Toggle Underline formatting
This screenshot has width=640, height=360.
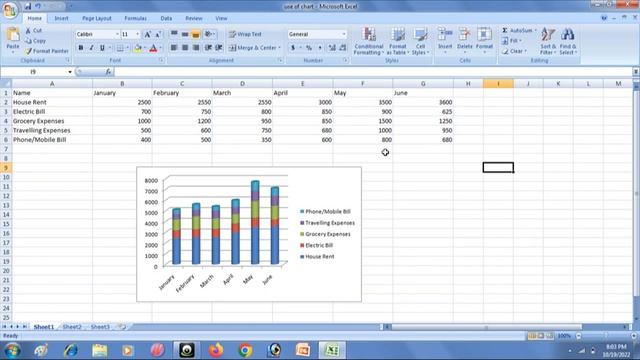click(102, 48)
